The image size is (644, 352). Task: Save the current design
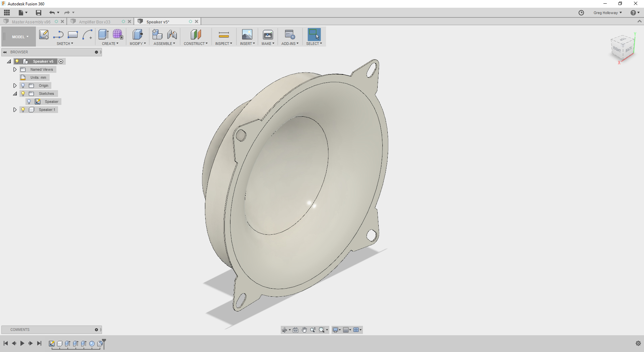coord(38,12)
